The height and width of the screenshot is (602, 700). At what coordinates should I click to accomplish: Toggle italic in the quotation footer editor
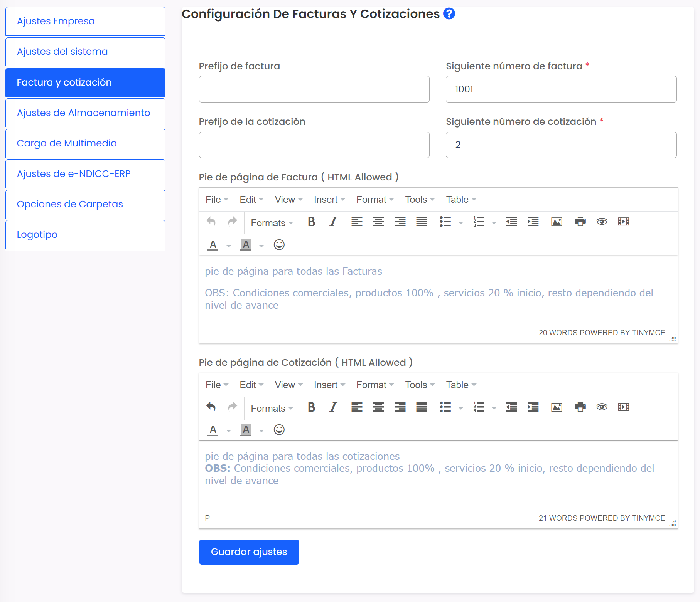coord(333,407)
